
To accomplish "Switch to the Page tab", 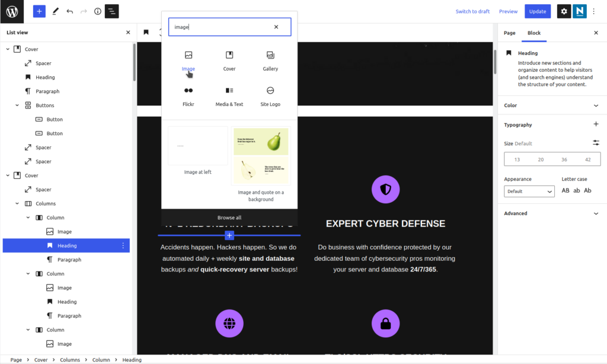I will coord(509,33).
